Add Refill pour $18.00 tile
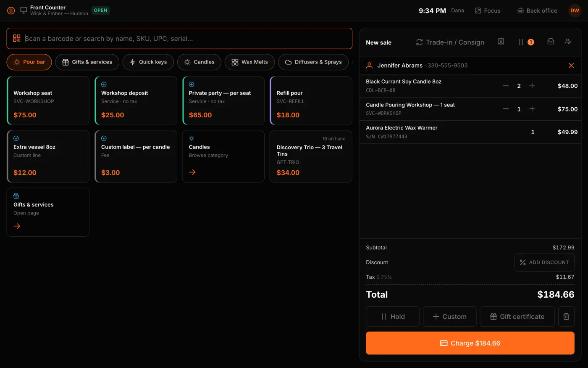Screen dimensions: 588x368 (311, 101)
